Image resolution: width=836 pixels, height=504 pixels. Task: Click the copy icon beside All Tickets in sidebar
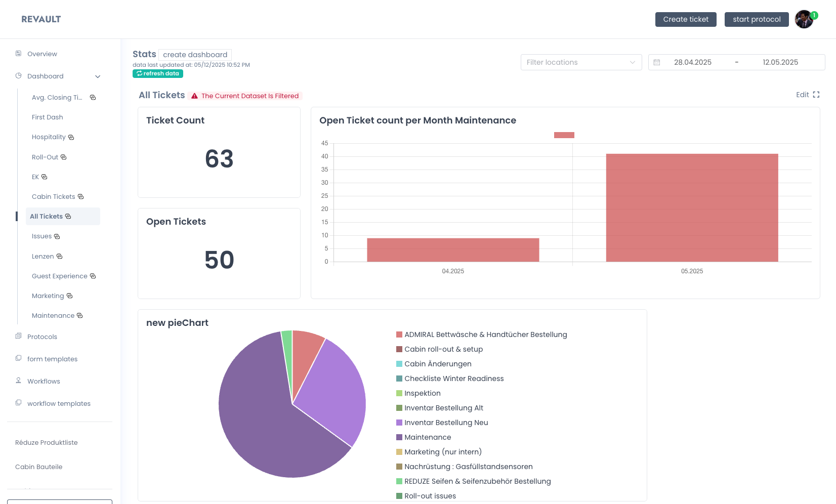coord(68,216)
